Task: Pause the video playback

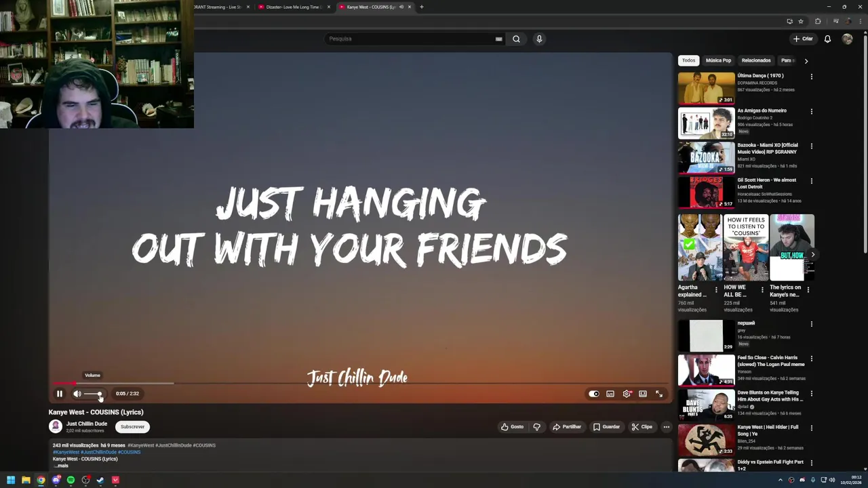Action: (x=59, y=394)
